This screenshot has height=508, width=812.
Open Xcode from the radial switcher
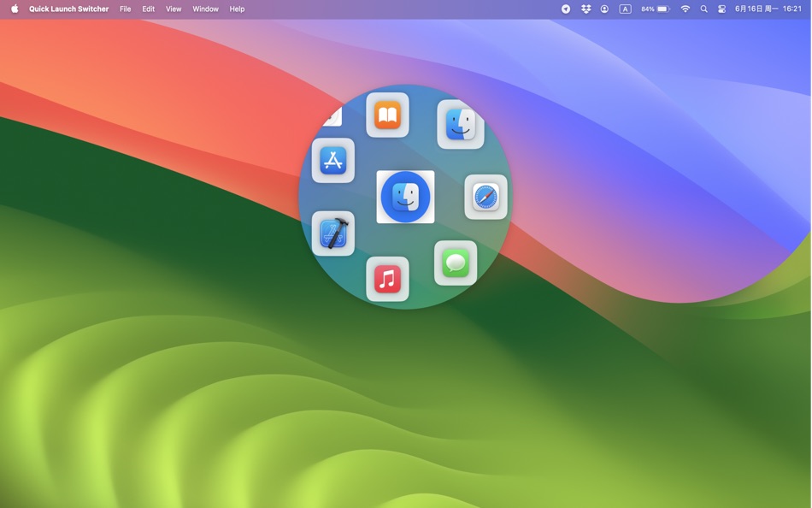click(x=333, y=233)
